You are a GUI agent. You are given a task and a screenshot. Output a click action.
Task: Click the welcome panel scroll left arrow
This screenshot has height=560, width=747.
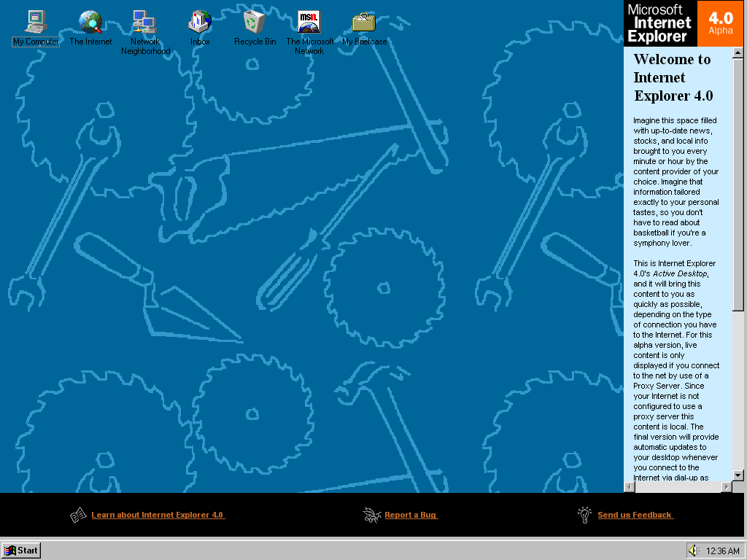point(630,486)
